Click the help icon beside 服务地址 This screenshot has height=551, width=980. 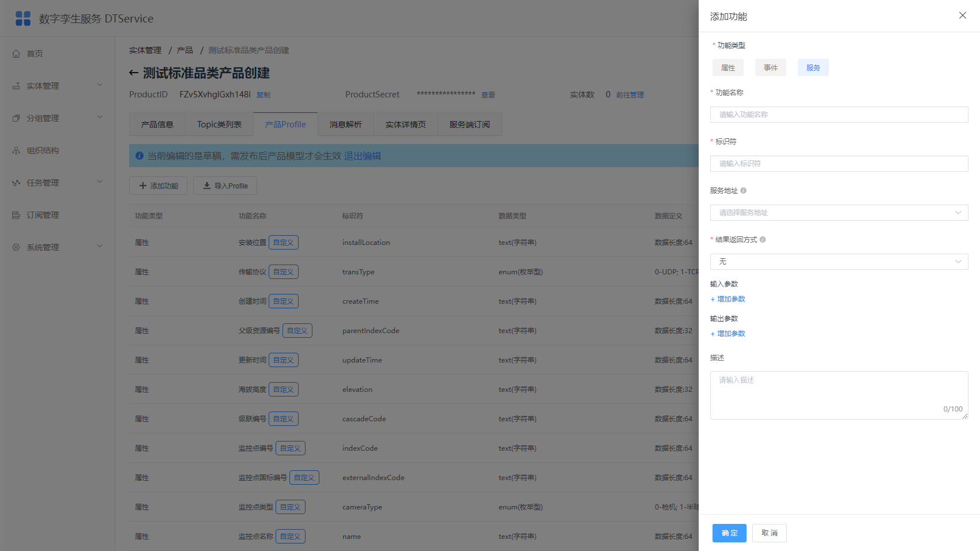pos(743,191)
